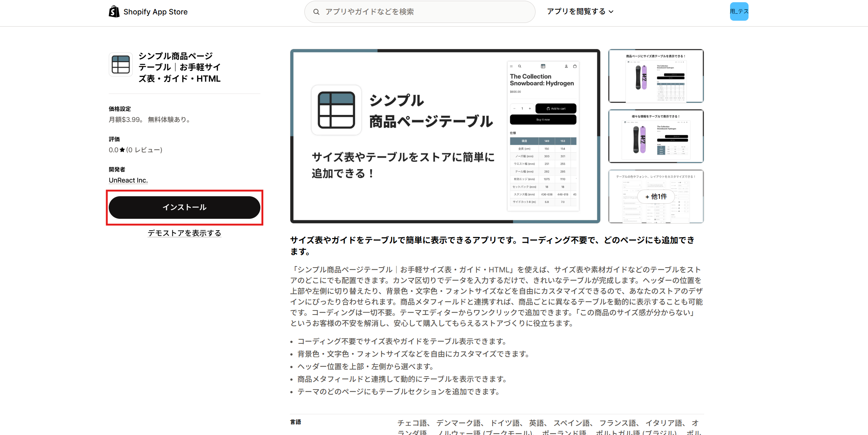The height and width of the screenshot is (435, 868).
Task: Open the Shopify App Store home link
Action: point(148,11)
